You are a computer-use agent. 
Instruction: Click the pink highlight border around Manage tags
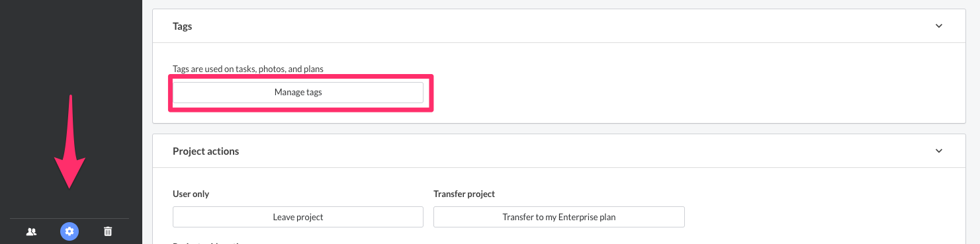pos(301,77)
